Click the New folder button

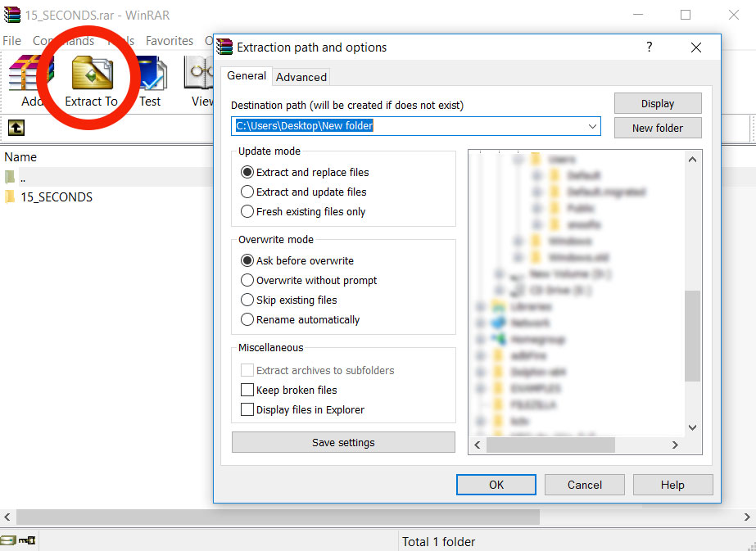(x=658, y=129)
